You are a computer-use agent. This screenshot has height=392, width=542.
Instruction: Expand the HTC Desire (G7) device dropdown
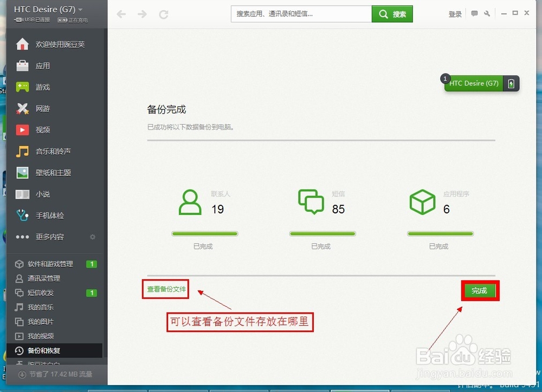point(81,10)
